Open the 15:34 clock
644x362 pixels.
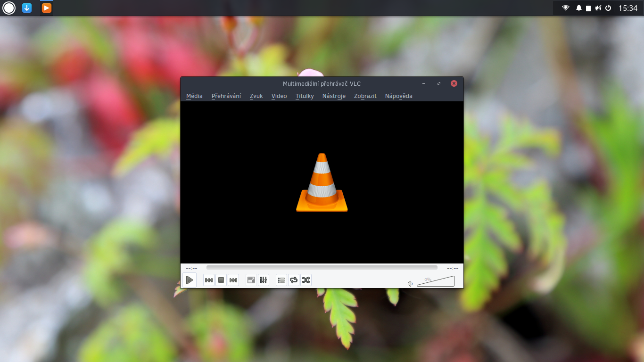point(628,8)
